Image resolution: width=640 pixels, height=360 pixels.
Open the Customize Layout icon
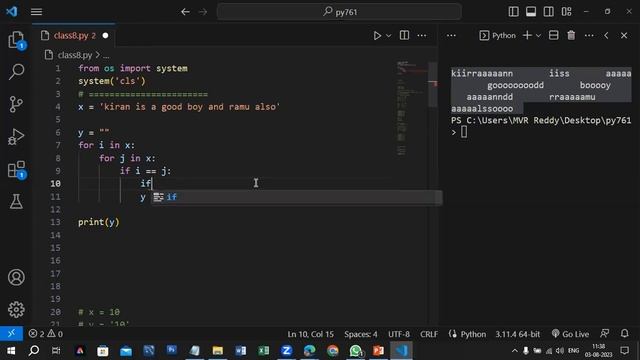click(x=567, y=11)
